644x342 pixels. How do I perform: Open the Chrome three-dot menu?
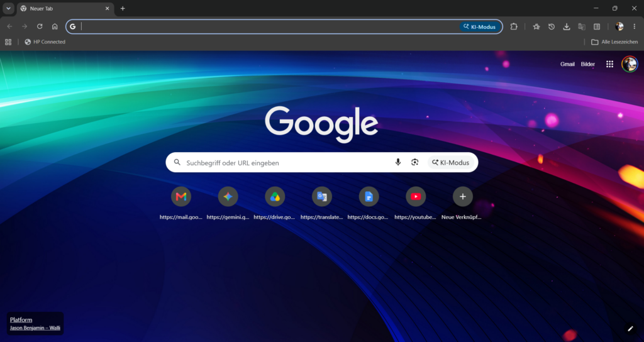635,26
